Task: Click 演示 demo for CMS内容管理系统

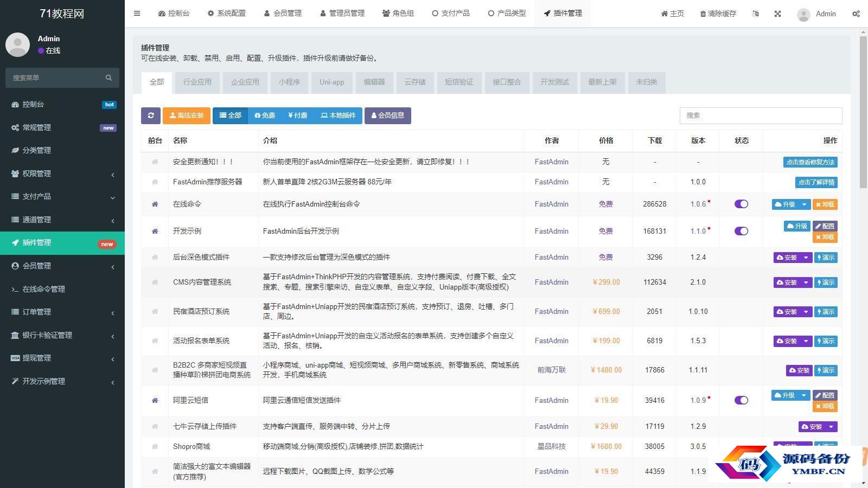Action: tap(826, 282)
